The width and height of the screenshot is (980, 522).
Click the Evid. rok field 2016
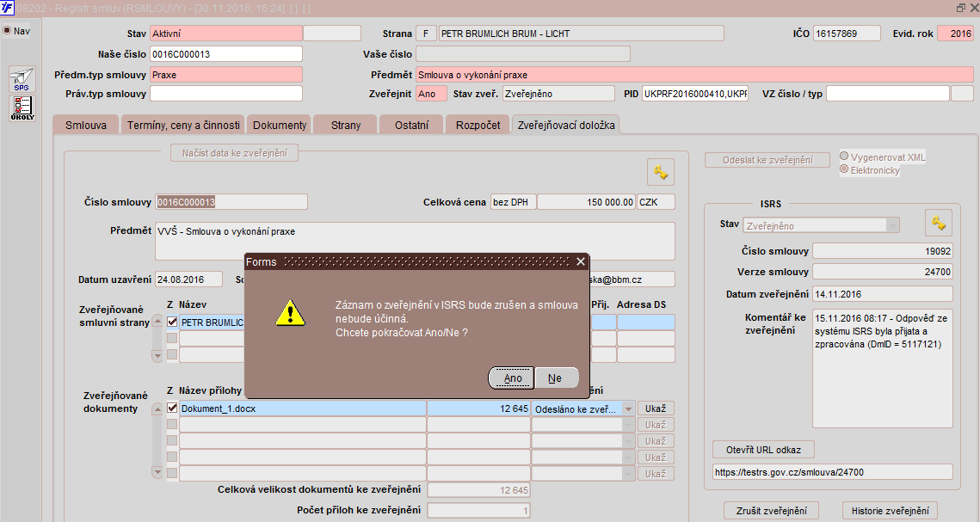tap(954, 33)
